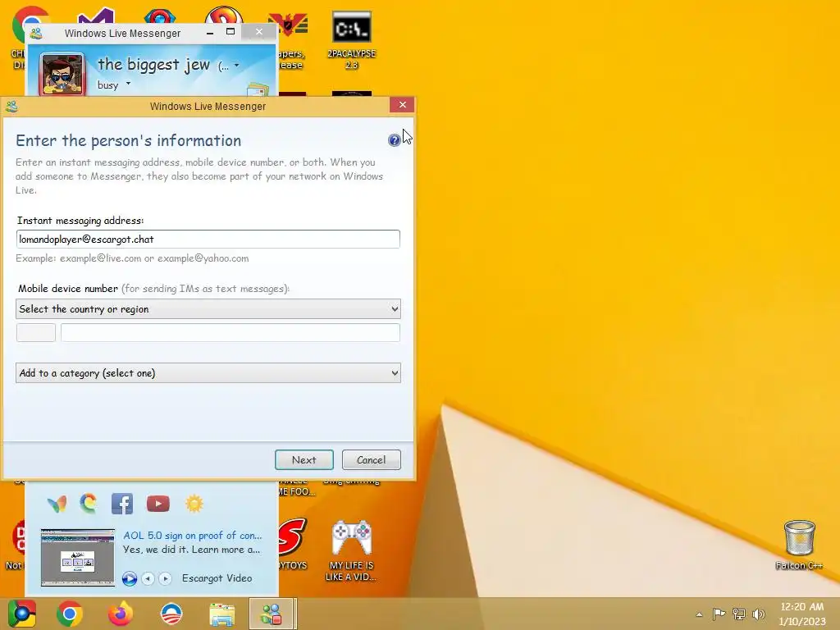Image resolution: width=840 pixels, height=630 pixels.
Task: Click the AOL 5.0 video thumbnail
Action: pos(78,557)
